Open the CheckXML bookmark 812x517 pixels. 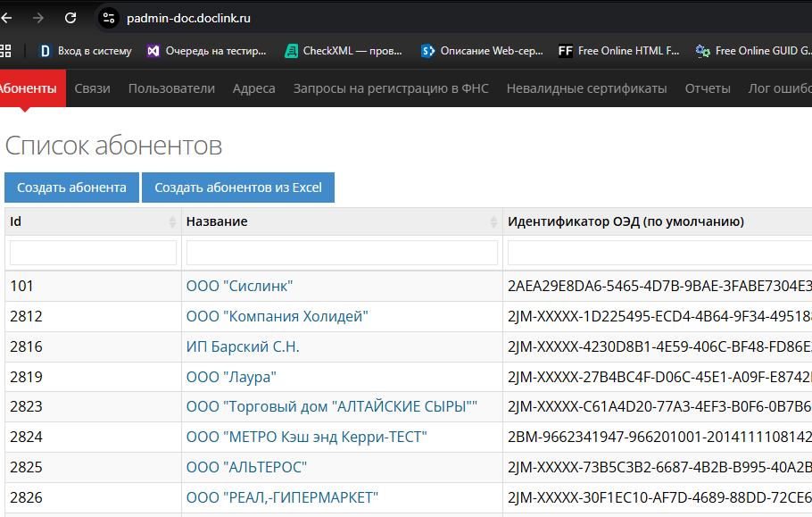(x=344, y=51)
